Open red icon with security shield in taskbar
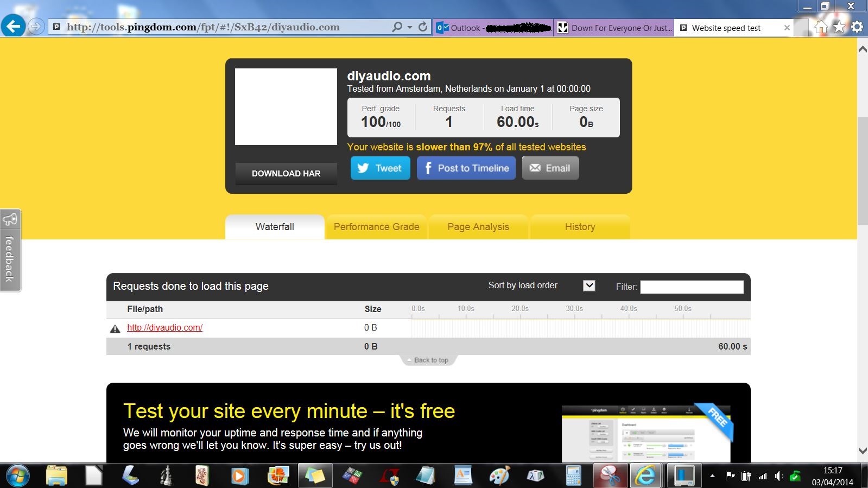The image size is (868, 488). click(x=389, y=476)
